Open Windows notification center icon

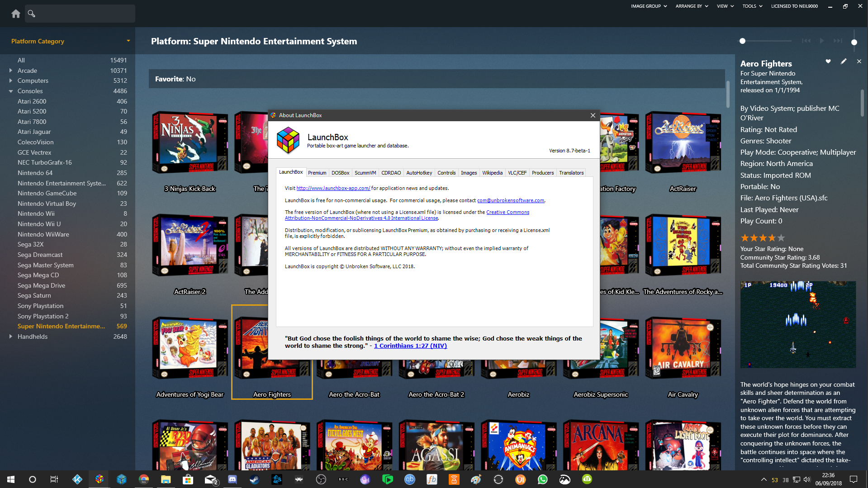click(x=854, y=479)
